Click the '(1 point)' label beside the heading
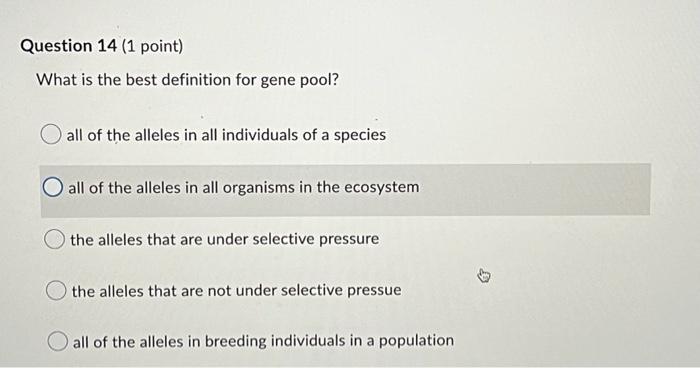 (152, 46)
